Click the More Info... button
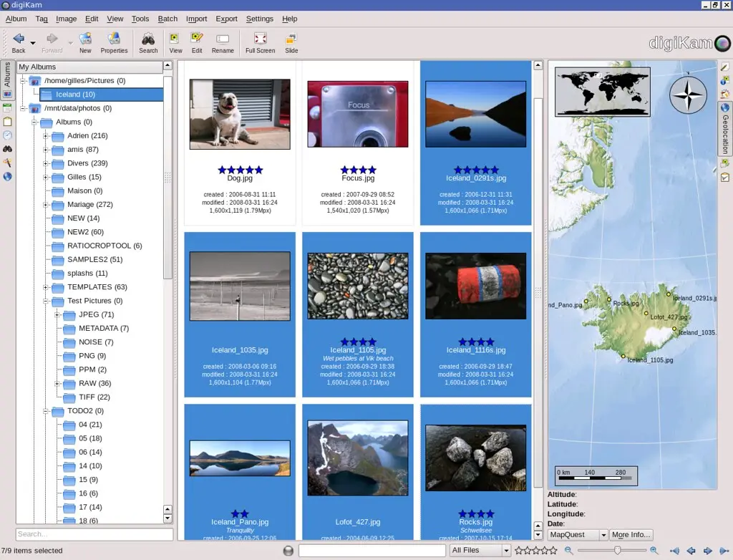The image size is (733, 560). 631,535
